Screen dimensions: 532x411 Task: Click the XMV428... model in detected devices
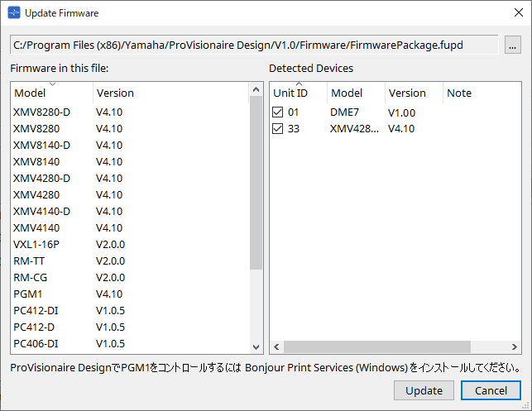354,128
